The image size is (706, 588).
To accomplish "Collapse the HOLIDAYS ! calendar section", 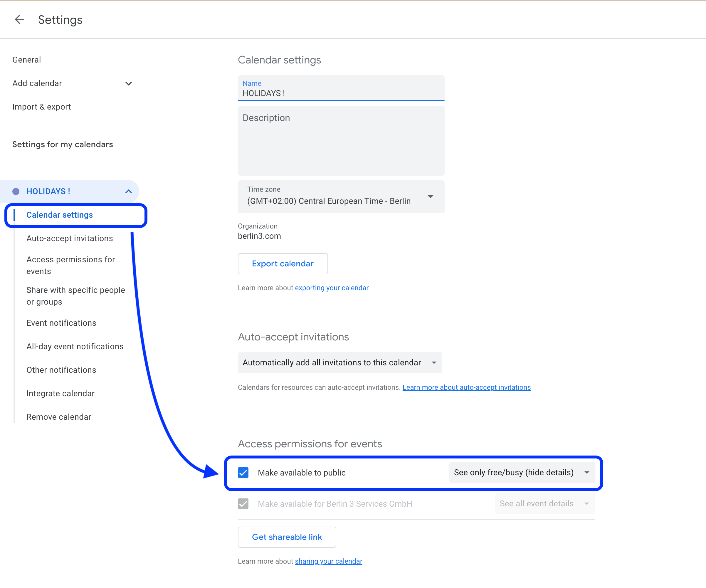I will 128,191.
